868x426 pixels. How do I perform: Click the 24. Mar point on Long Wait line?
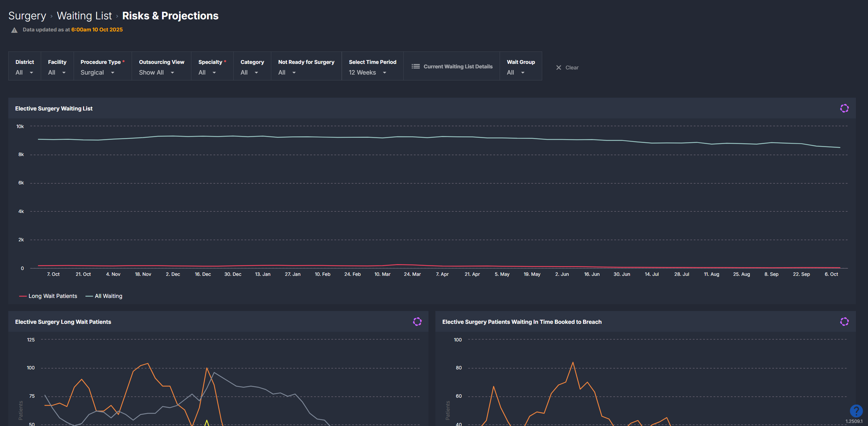coord(412,265)
